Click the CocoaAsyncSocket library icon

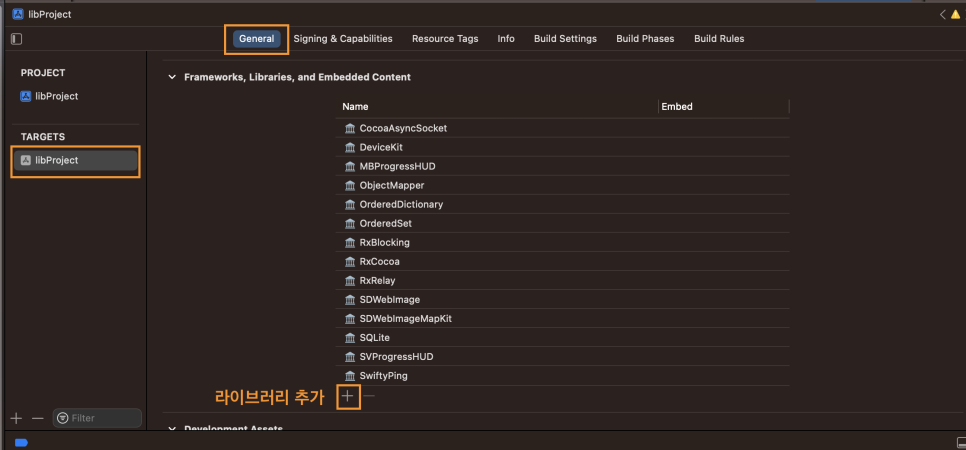350,128
